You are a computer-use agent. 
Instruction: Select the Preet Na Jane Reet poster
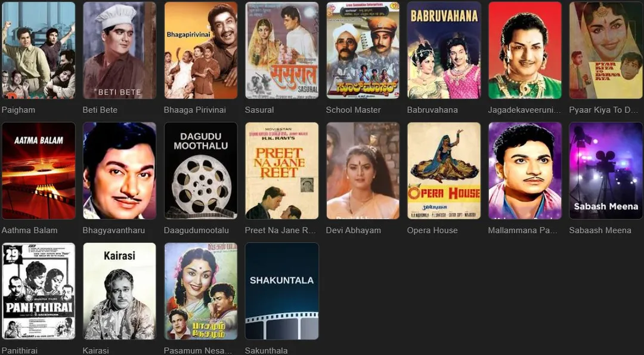point(281,171)
